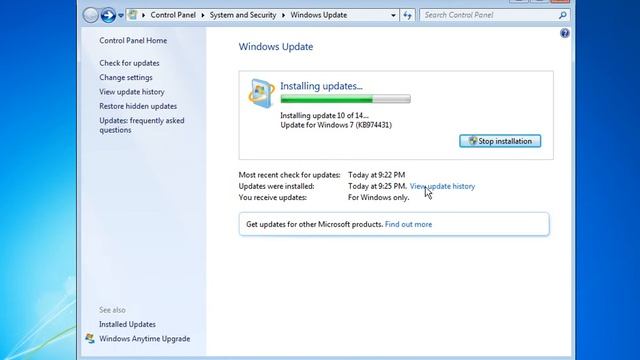The width and height of the screenshot is (640, 360).
Task: Select Control Panel in the address breadcrumb
Action: point(173,15)
